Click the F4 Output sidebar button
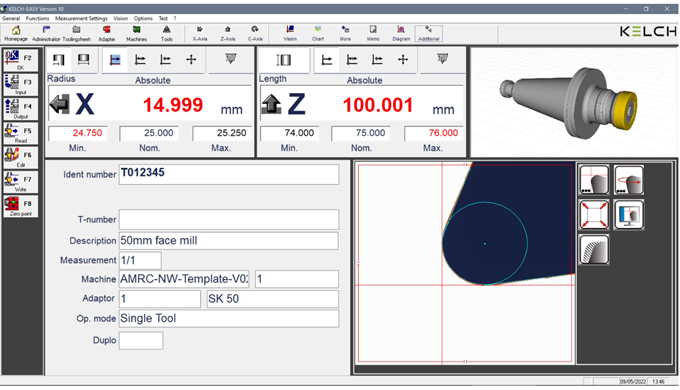The height and width of the screenshot is (390, 680). pyautogui.click(x=20, y=108)
